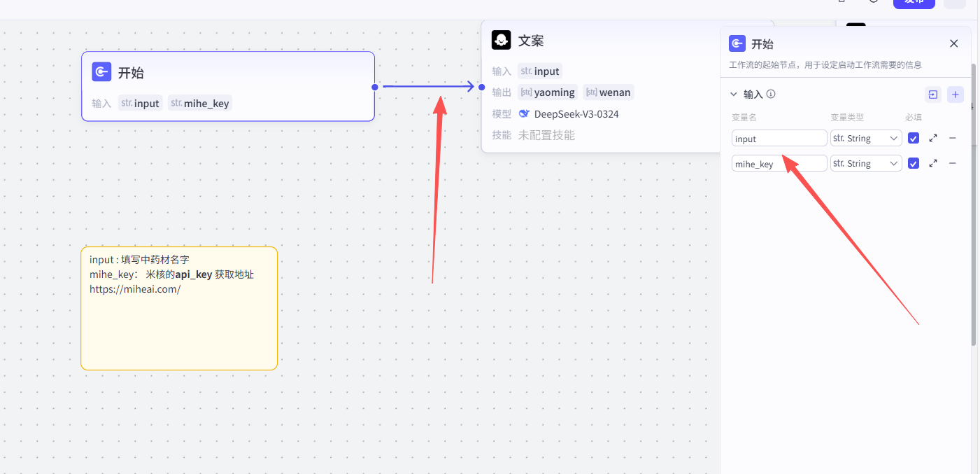Image resolution: width=980 pixels, height=474 pixels.
Task: Open variable type dropdown for input
Action: coord(865,139)
